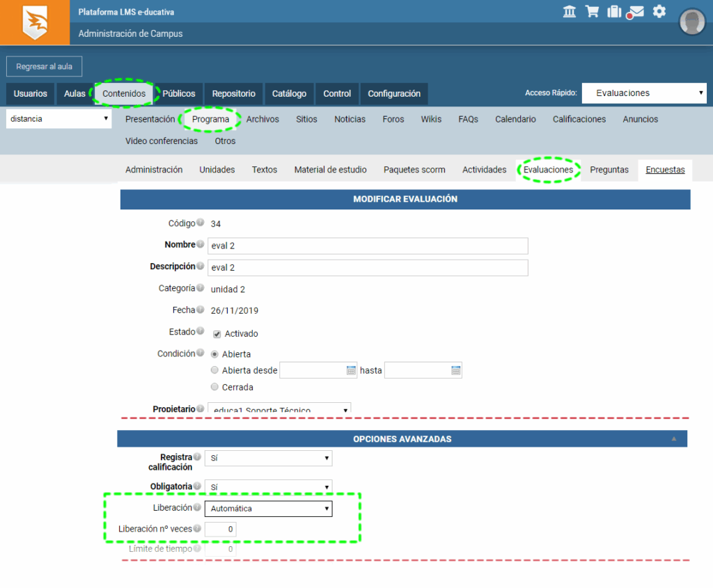
Task: Open the Acceso Rápido Evaluaciones dropdown
Action: coord(643,93)
